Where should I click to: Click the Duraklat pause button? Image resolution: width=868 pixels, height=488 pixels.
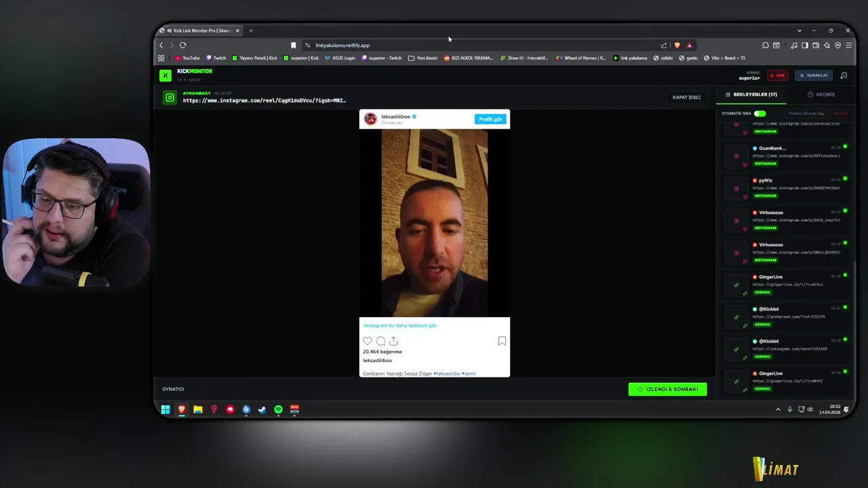click(x=814, y=75)
